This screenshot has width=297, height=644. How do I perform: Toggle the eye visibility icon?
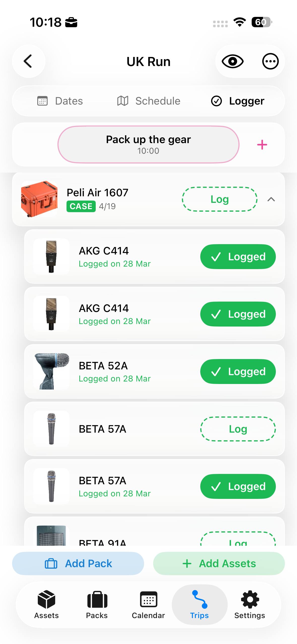233,61
